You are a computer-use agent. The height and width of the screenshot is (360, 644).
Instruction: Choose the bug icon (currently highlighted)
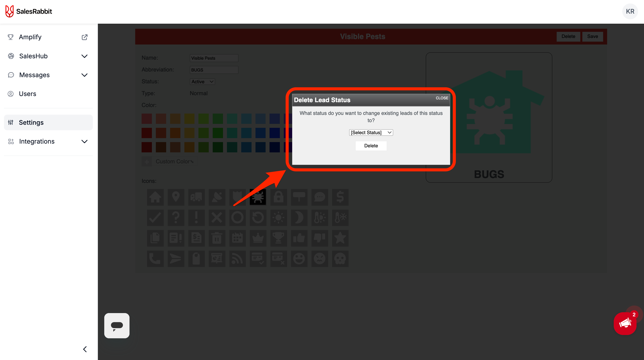258,197
